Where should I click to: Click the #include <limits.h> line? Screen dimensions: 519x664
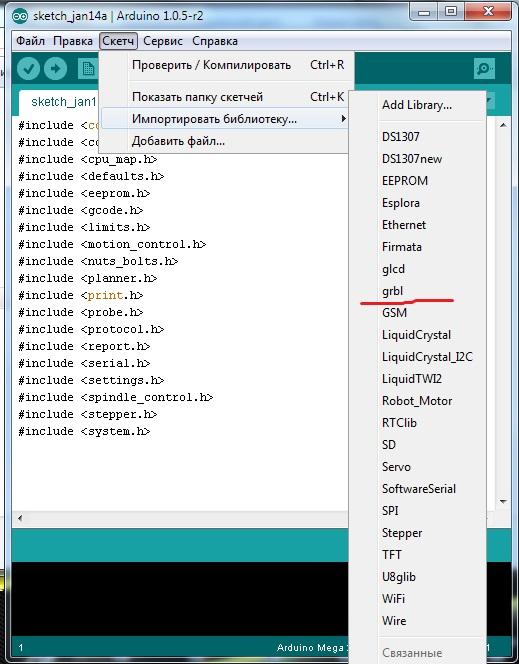(x=84, y=227)
